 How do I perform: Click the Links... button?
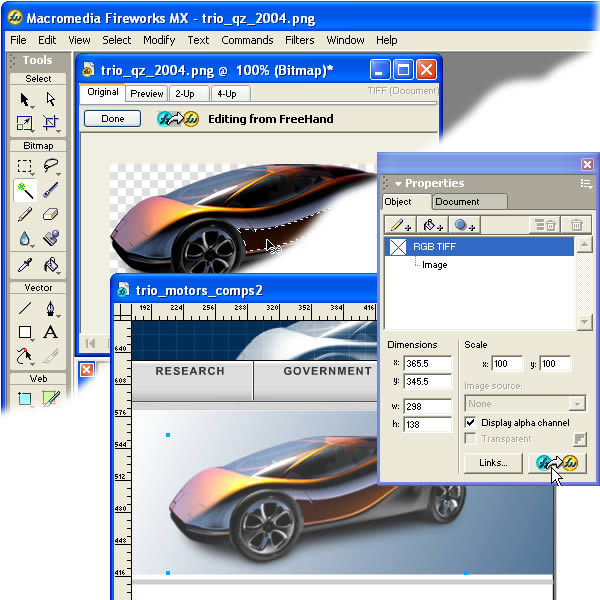point(493,463)
